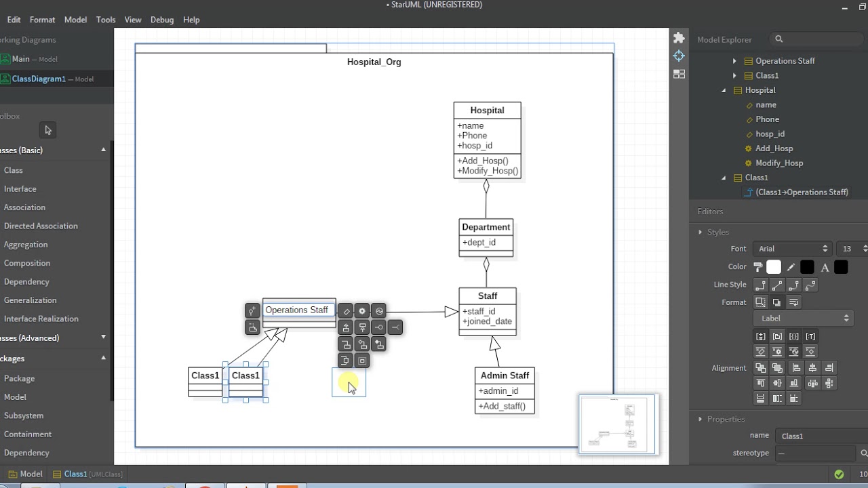Toggle show shadow format option
The image size is (868, 488).
777,302
